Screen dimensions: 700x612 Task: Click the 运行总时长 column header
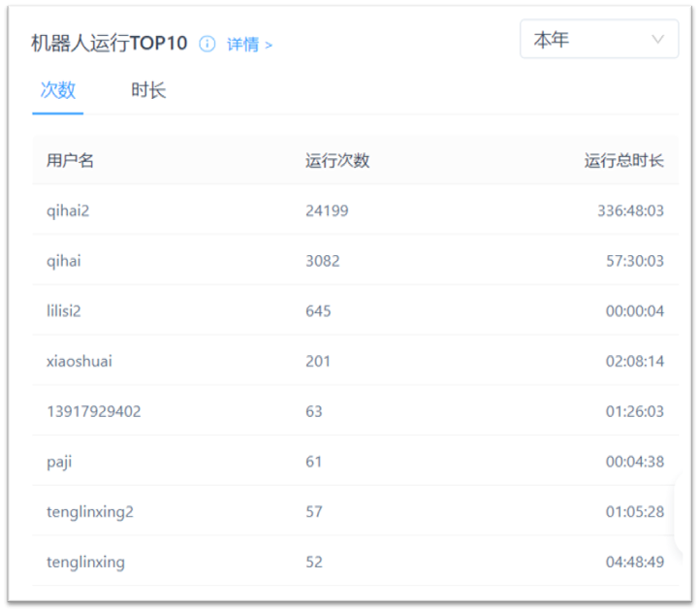(623, 161)
